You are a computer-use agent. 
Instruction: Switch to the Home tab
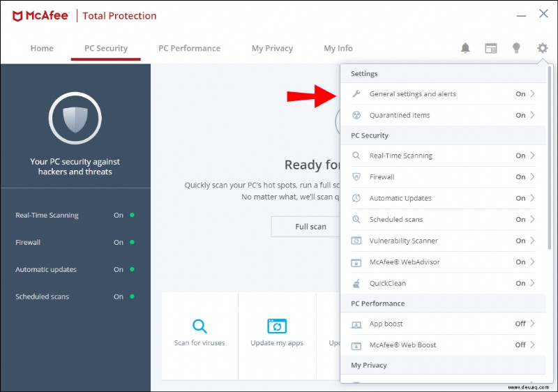click(42, 48)
